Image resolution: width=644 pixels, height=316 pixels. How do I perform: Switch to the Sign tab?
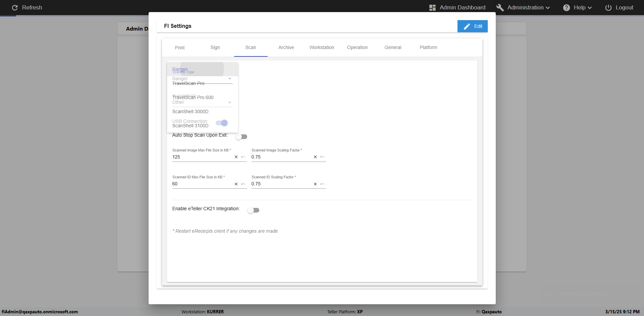215,48
